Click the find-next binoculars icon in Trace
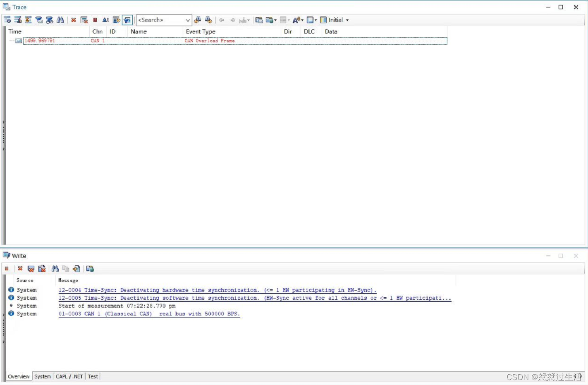The image size is (588, 385). click(208, 20)
